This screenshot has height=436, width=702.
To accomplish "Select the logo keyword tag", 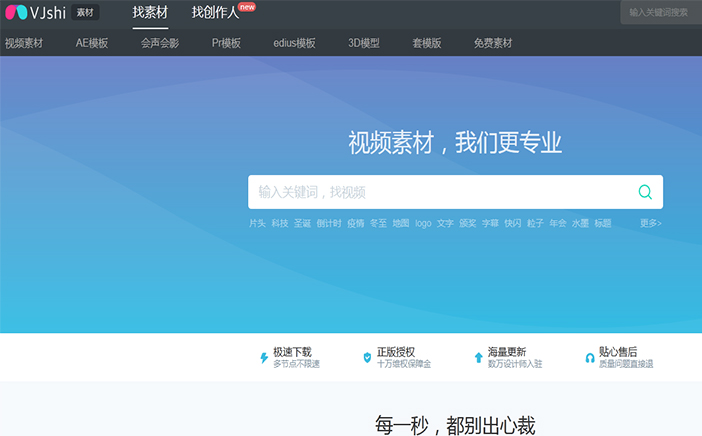I will [x=423, y=223].
